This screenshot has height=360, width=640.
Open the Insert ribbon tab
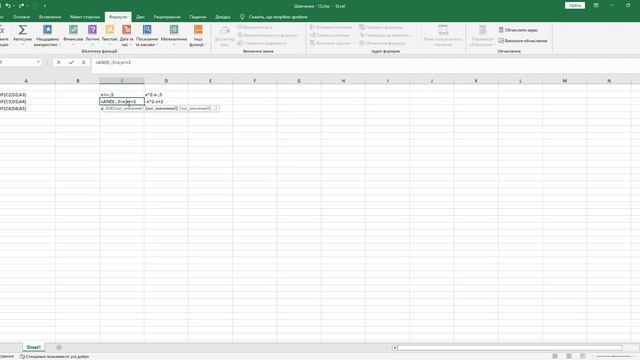pyautogui.click(x=50, y=17)
